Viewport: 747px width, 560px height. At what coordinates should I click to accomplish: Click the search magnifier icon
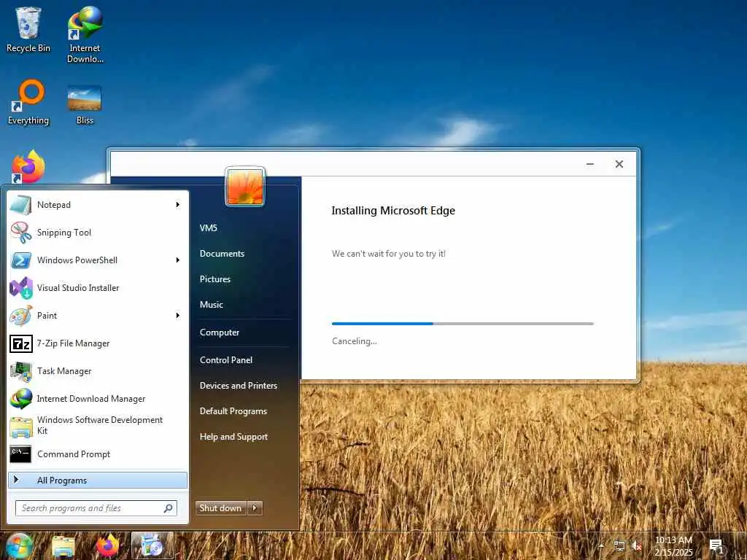[169, 508]
